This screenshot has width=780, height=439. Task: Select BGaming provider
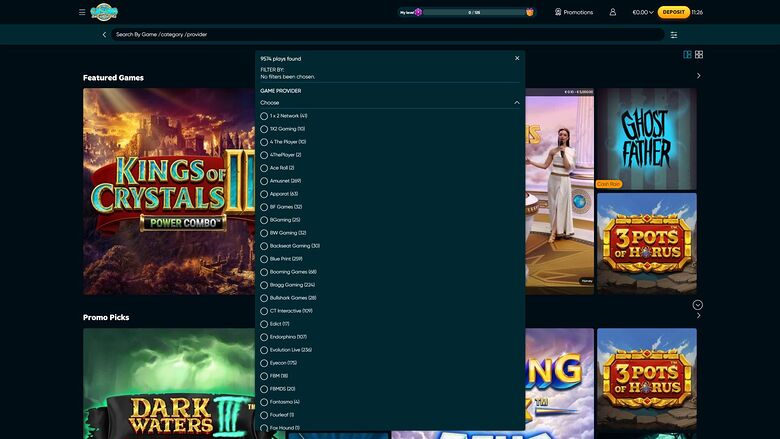click(x=280, y=220)
